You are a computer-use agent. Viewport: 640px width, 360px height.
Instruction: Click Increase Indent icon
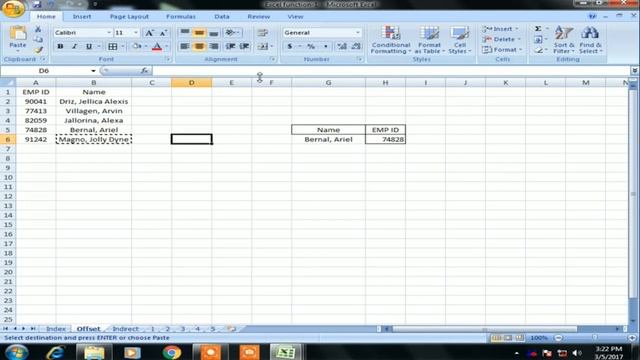pyautogui.click(x=244, y=47)
